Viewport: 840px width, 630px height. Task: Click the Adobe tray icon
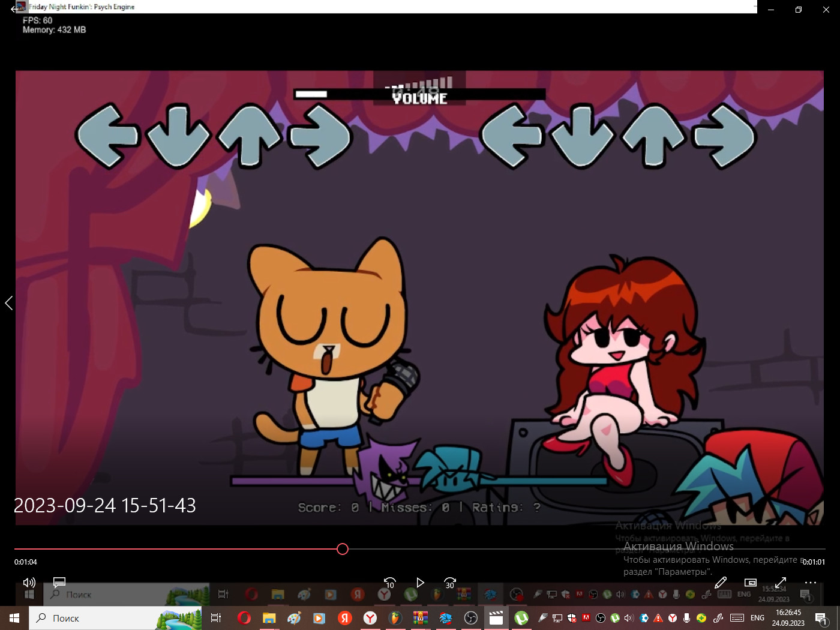[586, 617]
